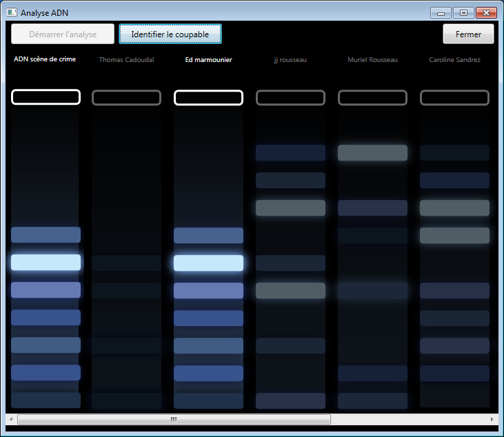Grab the horizontal scrollbar thumb

tap(174, 419)
